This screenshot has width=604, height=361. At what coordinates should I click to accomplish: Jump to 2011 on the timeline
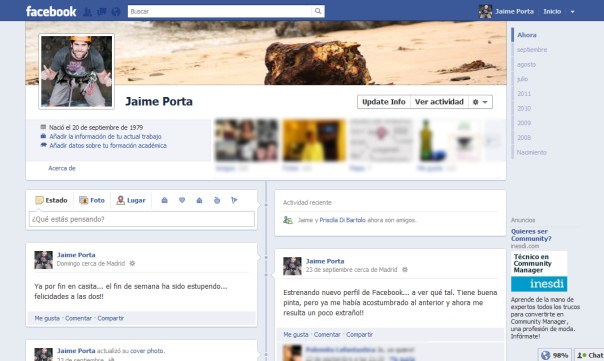[x=524, y=94]
